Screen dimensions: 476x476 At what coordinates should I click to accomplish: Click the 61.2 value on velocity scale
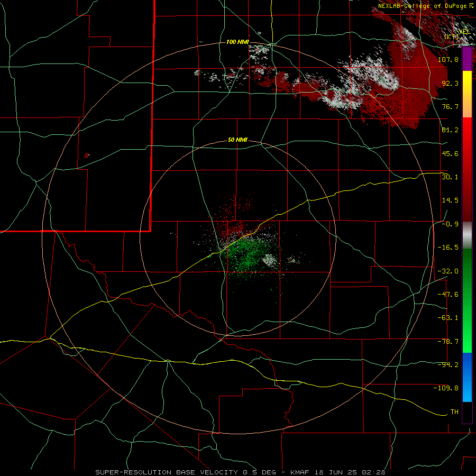[450, 130]
